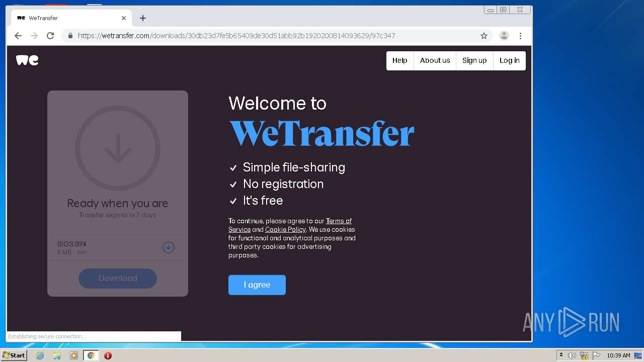Screen dimensions: 644x362
Task: Open the Windows Start menu
Action: [14, 355]
